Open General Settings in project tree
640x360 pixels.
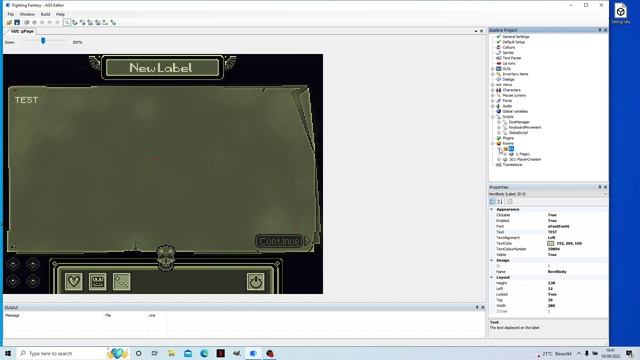point(516,37)
